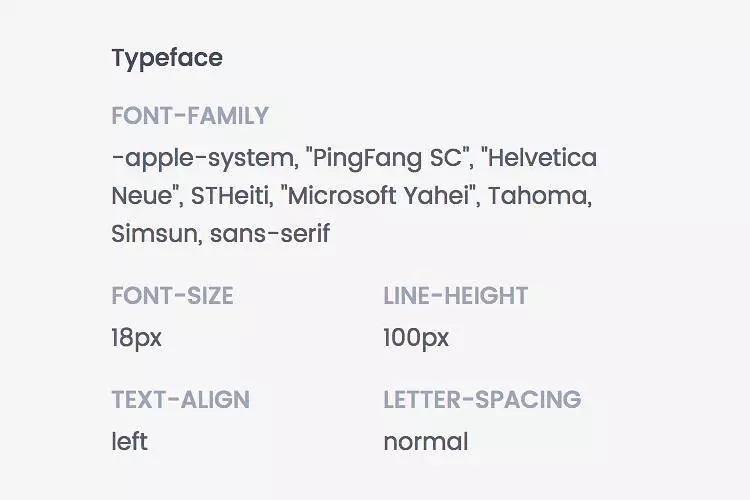750x500 pixels.
Task: Click the TEXT-ALIGN label
Action: click(180, 400)
